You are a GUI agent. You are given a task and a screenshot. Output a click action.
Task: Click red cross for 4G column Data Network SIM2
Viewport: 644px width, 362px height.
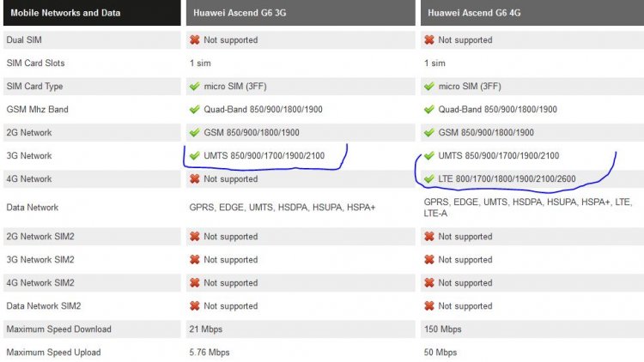429,305
